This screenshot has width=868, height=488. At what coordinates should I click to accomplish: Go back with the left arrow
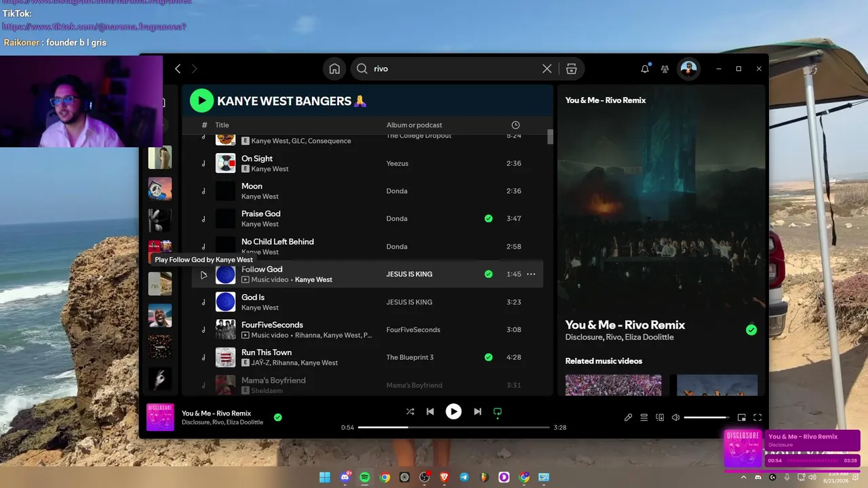pyautogui.click(x=178, y=68)
